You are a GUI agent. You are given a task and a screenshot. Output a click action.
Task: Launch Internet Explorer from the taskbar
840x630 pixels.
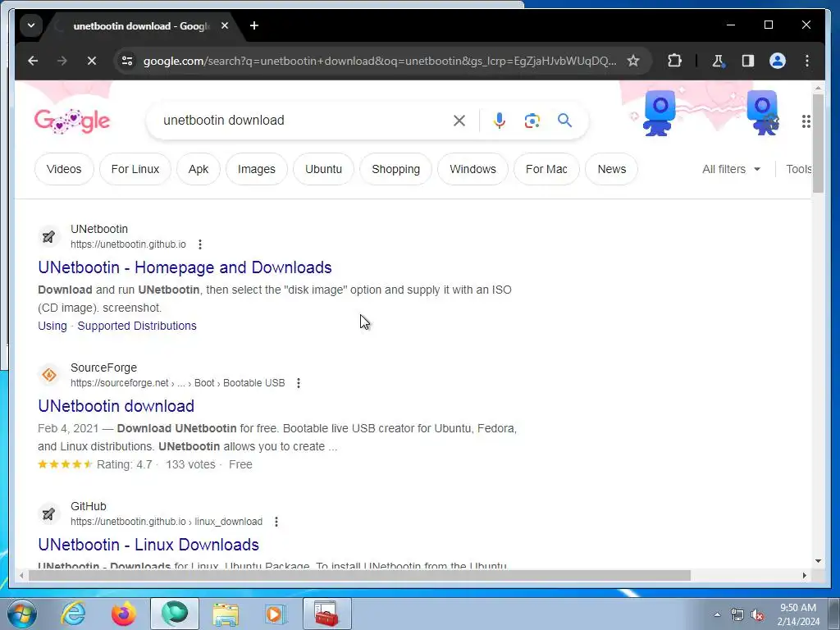coord(73,614)
